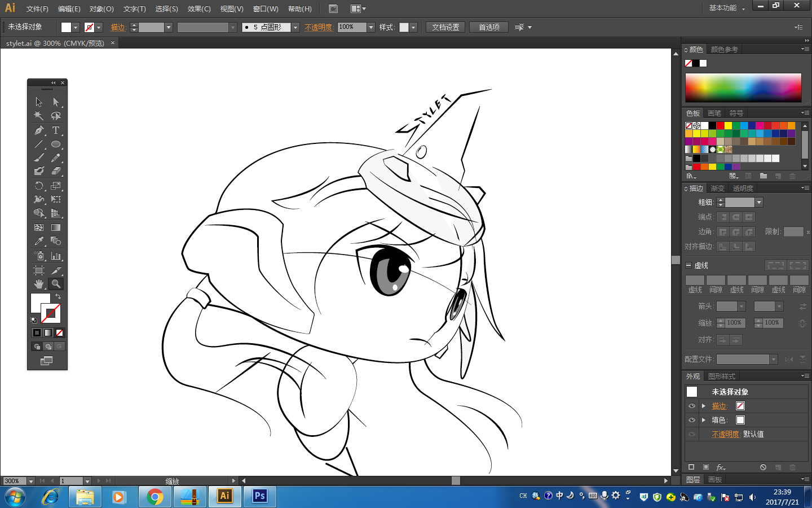Click the Change Screen Mode icon

tap(47, 361)
